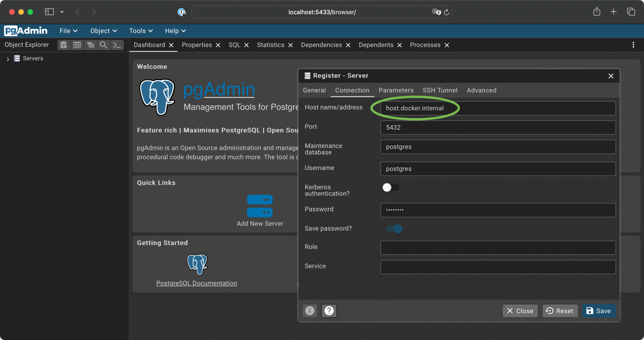Click the privacy shield icon near address bar
The width and height of the screenshot is (644, 340).
pos(181,12)
